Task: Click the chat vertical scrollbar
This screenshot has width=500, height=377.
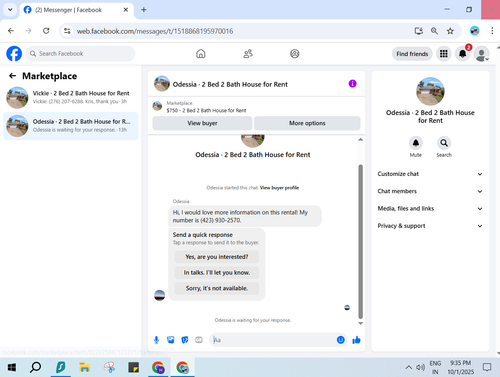Action: click(360, 241)
